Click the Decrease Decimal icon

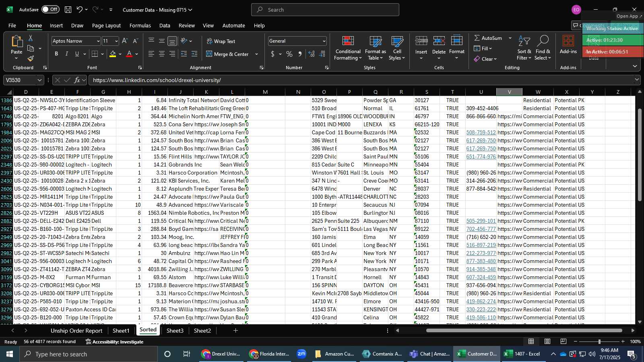pyautogui.click(x=322, y=54)
